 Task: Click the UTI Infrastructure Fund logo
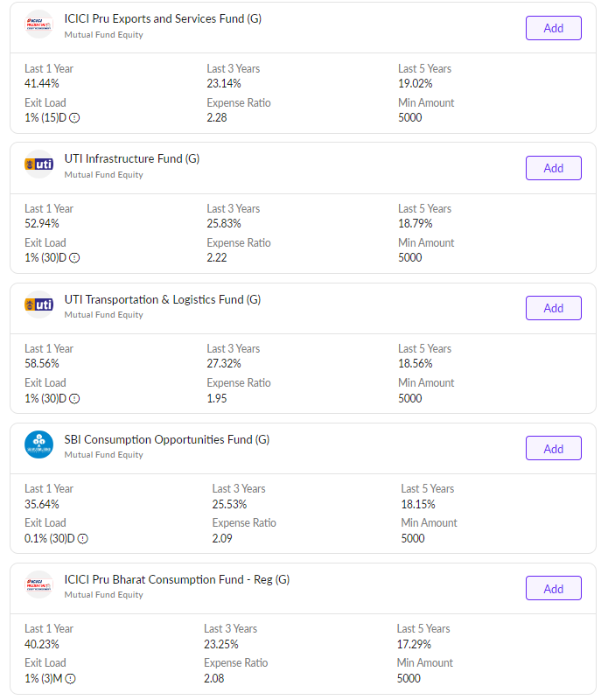[39, 164]
